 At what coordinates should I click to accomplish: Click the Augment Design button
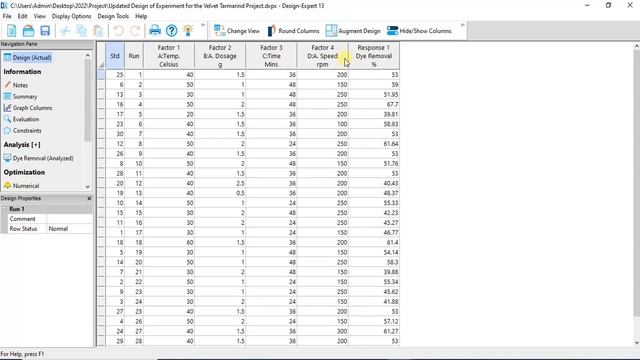[353, 31]
